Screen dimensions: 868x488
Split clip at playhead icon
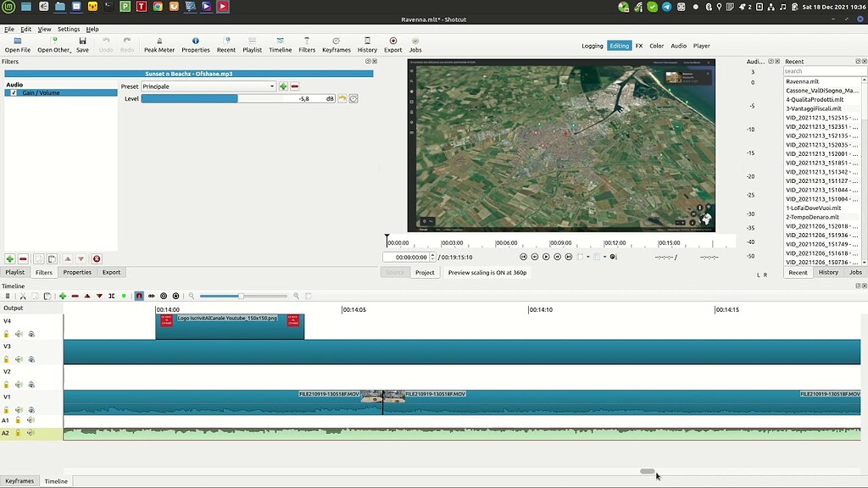111,296
